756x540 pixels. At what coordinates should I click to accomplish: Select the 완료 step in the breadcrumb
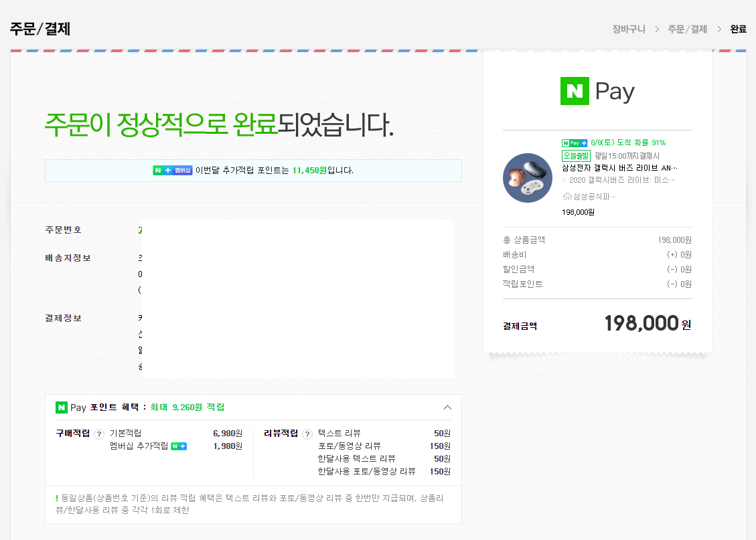point(738,29)
